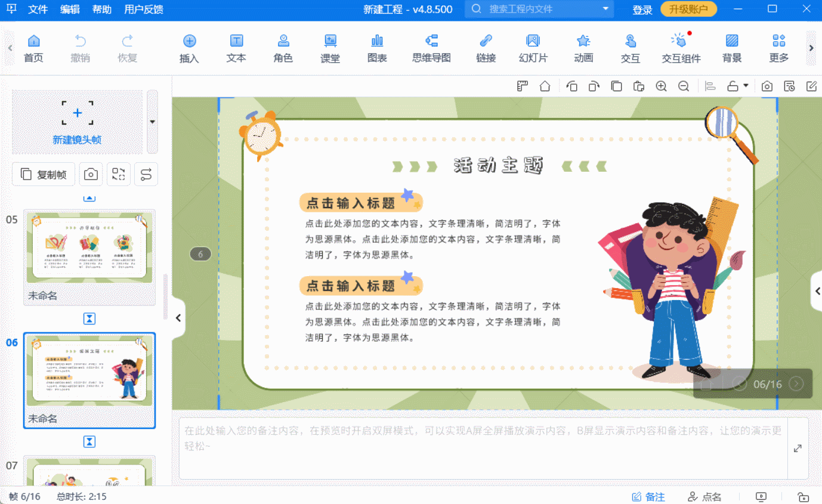Click the copy icon above the canvas
This screenshot has width=822, height=504.
coord(616,86)
